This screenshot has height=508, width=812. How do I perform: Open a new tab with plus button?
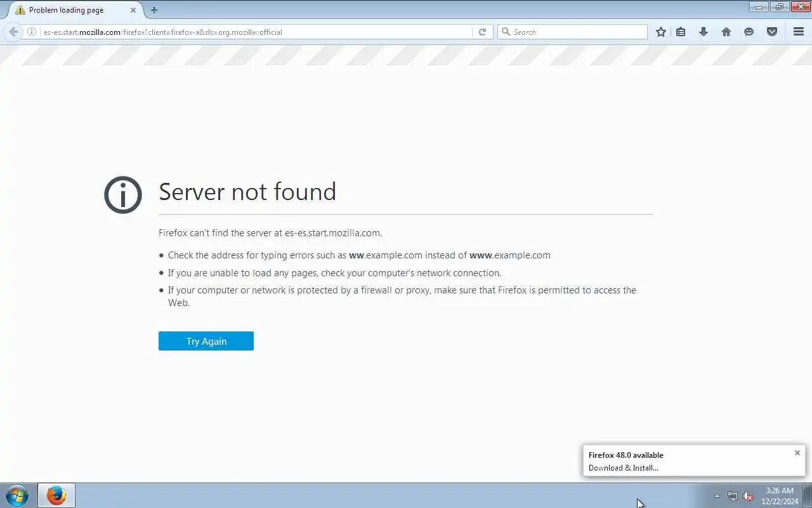154,10
